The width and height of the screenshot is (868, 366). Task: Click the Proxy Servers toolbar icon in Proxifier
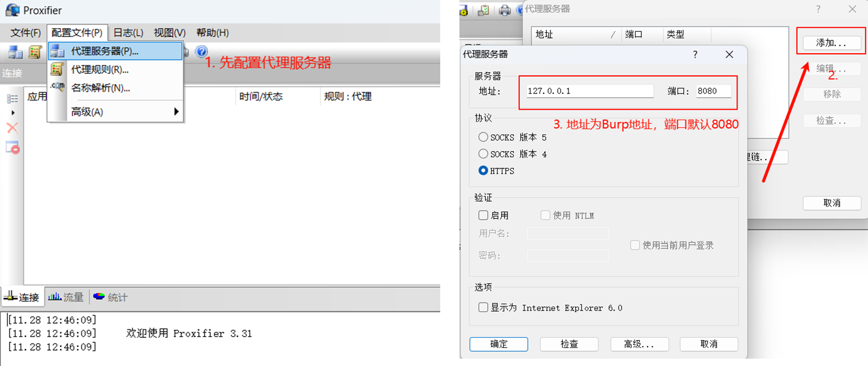(15, 52)
